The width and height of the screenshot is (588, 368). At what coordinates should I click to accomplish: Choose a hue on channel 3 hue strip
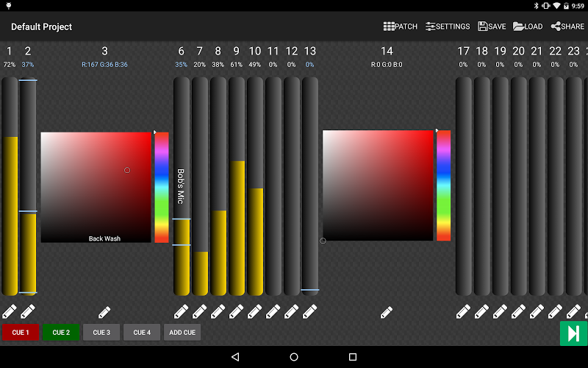[x=162, y=187]
